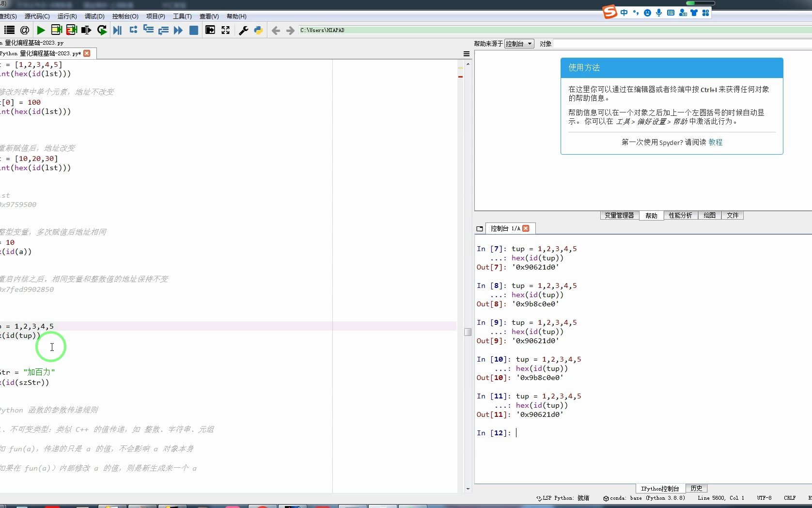Click the console tab browse icon
Screen dimensions: 812x508
coord(480,228)
